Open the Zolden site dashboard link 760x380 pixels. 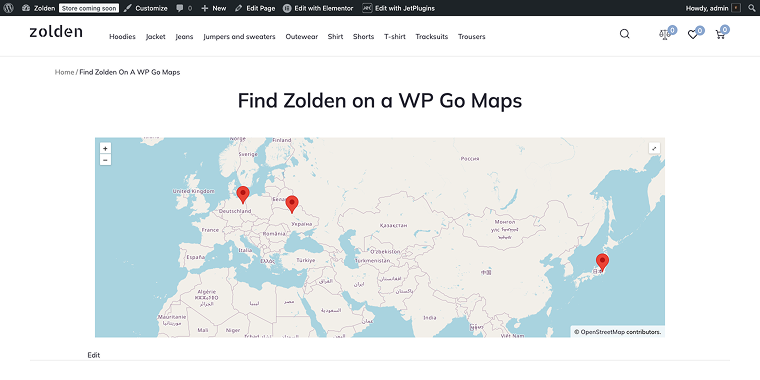[x=39, y=8]
